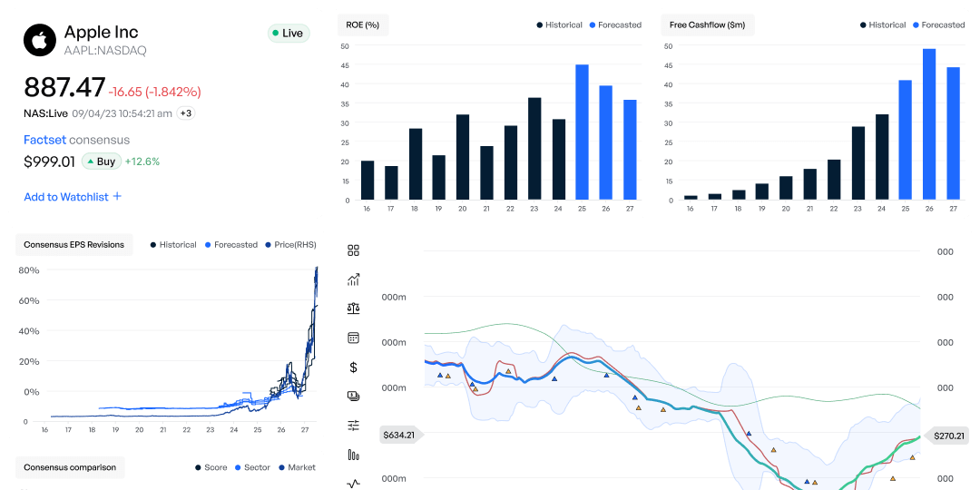Click the Apple logo icon
The height and width of the screenshot is (490, 980).
click(x=39, y=41)
